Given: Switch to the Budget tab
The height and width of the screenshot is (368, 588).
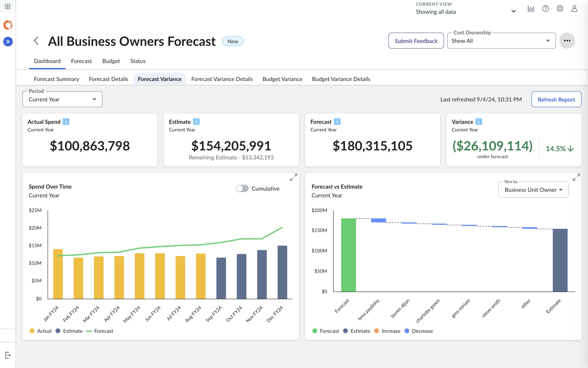Looking at the screenshot, I should coord(111,61).
